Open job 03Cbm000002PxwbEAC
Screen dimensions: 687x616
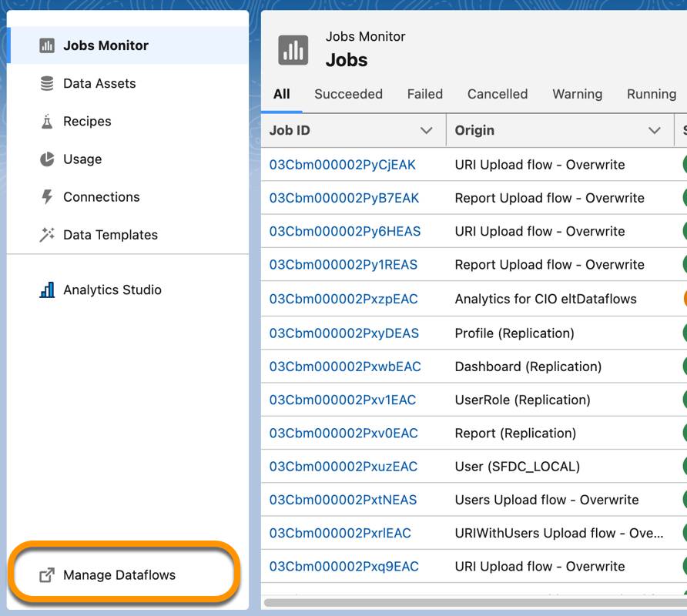click(x=345, y=367)
